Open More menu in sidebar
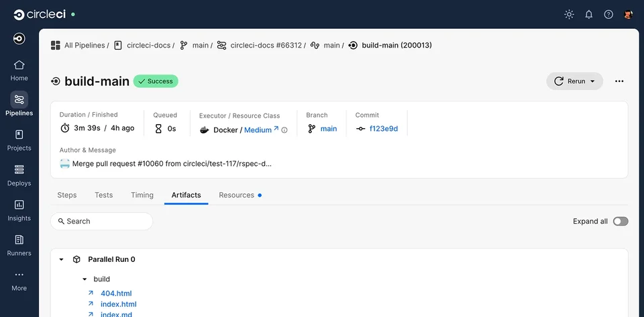644x317 pixels. click(x=19, y=281)
